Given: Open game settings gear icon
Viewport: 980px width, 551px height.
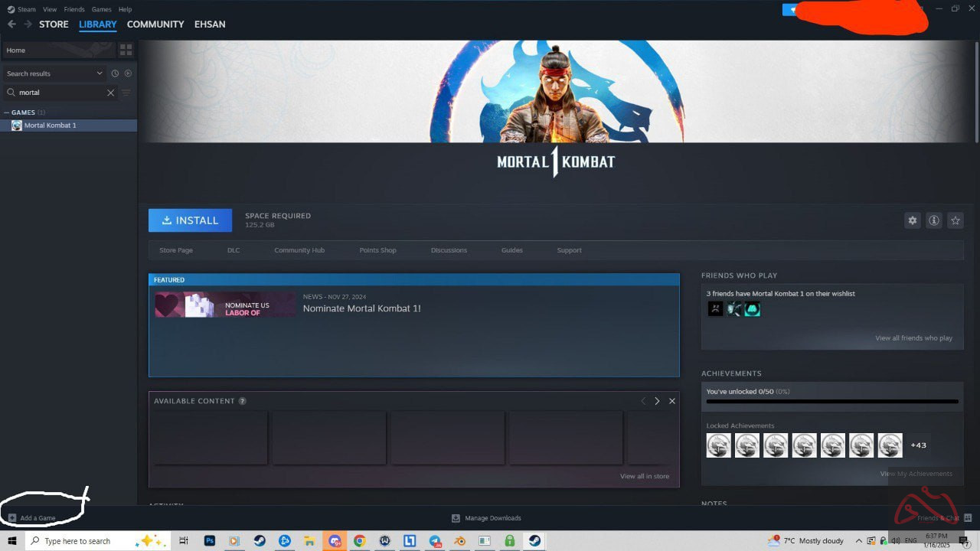Looking at the screenshot, I should [912, 220].
